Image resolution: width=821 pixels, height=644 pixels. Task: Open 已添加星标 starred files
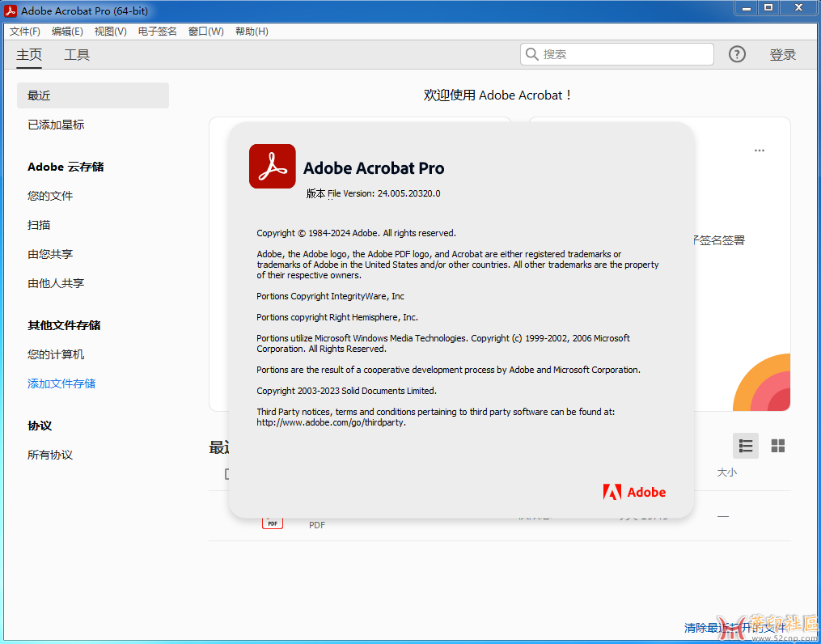pyautogui.click(x=56, y=125)
